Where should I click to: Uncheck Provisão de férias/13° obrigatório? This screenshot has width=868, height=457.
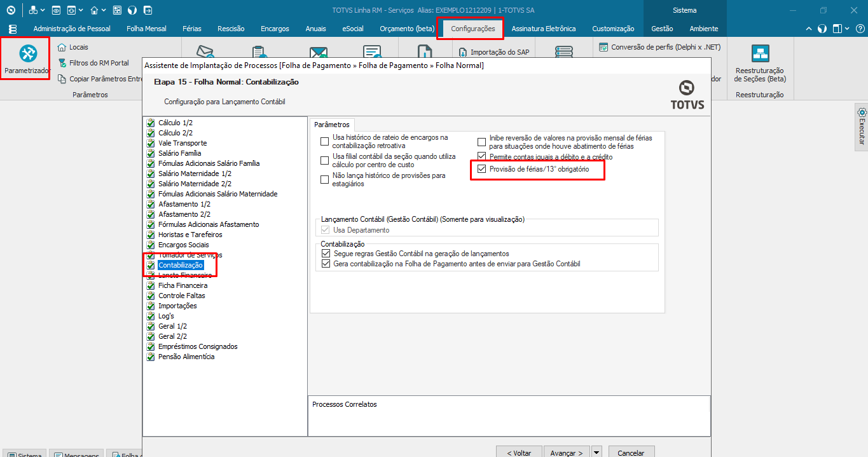(x=482, y=169)
